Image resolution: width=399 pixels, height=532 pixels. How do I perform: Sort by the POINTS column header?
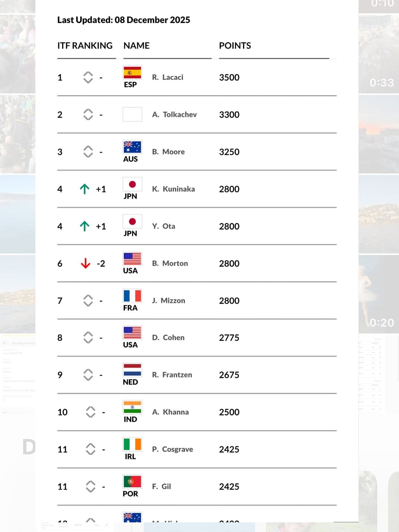click(235, 45)
